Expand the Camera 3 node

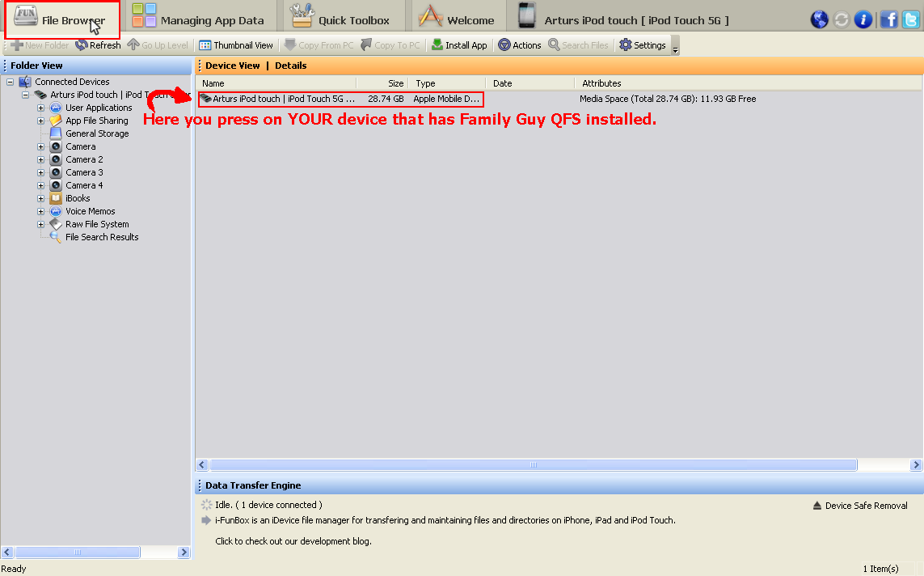coord(40,173)
